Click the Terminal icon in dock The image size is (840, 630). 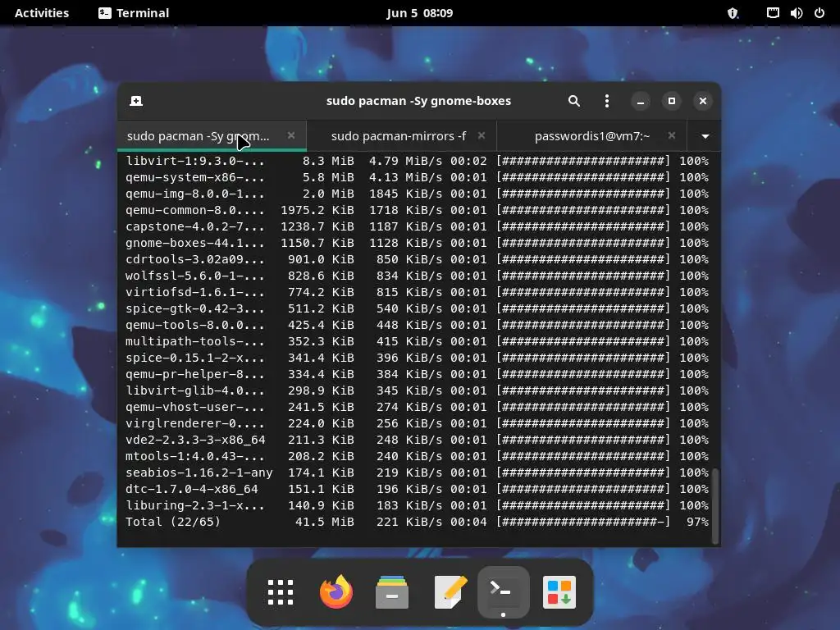(503, 592)
